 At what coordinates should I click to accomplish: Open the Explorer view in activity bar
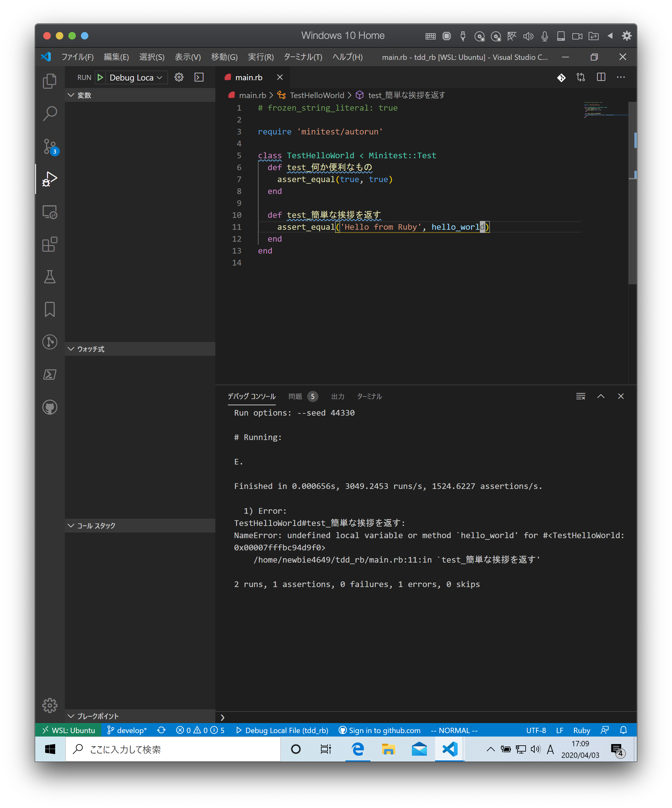click(50, 81)
